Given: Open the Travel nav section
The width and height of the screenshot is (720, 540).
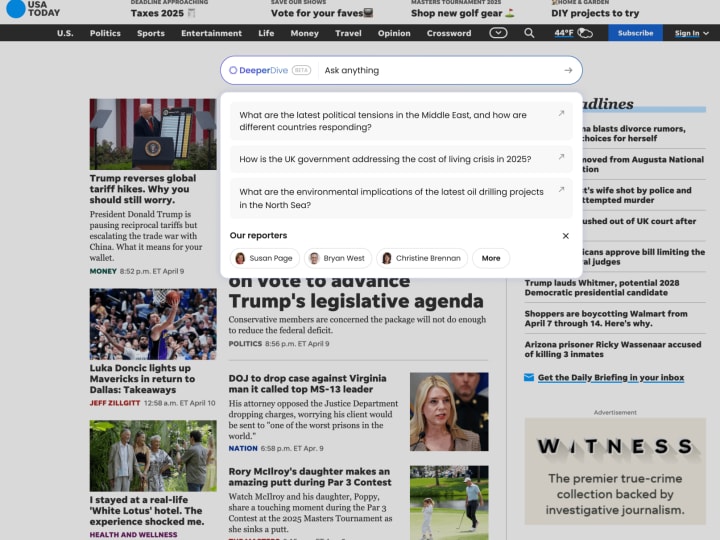Looking at the screenshot, I should [348, 33].
